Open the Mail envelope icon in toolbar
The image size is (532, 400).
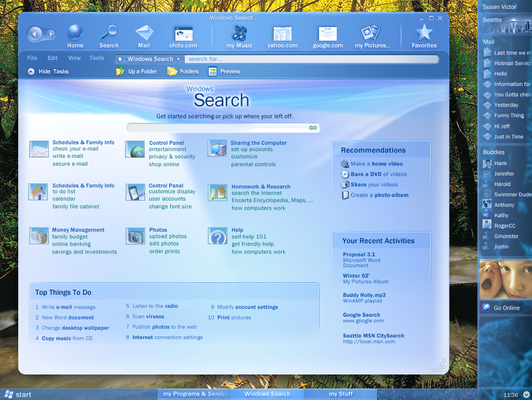coord(144,33)
